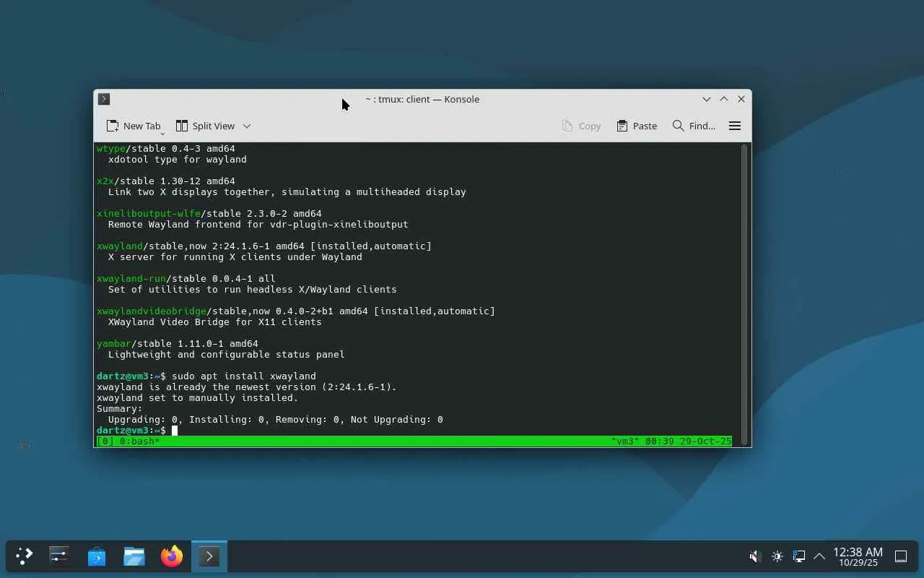Click the 'wtype' package name
Viewport: 924px width, 578px height.
111,149
